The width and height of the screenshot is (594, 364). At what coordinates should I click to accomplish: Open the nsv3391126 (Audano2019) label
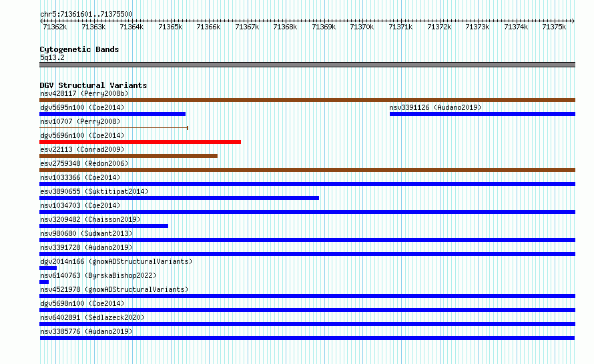[435, 107]
